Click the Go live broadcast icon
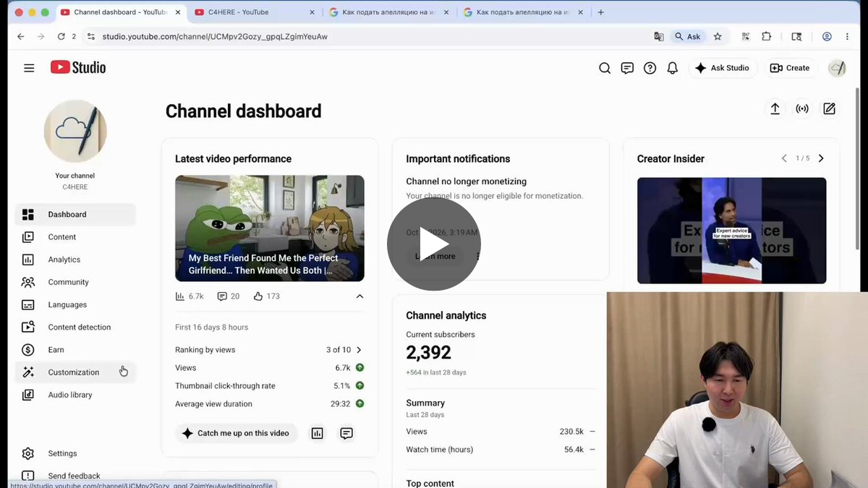This screenshot has height=488, width=868. [802, 108]
